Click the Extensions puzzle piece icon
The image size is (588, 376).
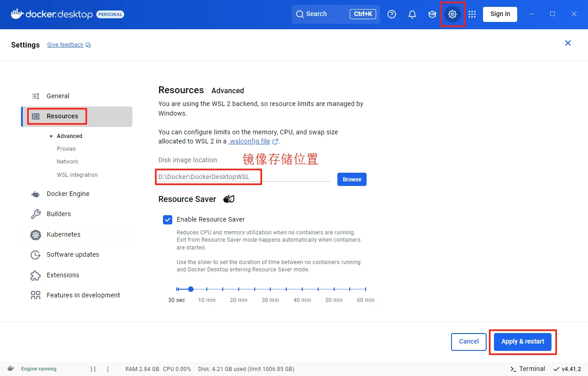(36, 275)
